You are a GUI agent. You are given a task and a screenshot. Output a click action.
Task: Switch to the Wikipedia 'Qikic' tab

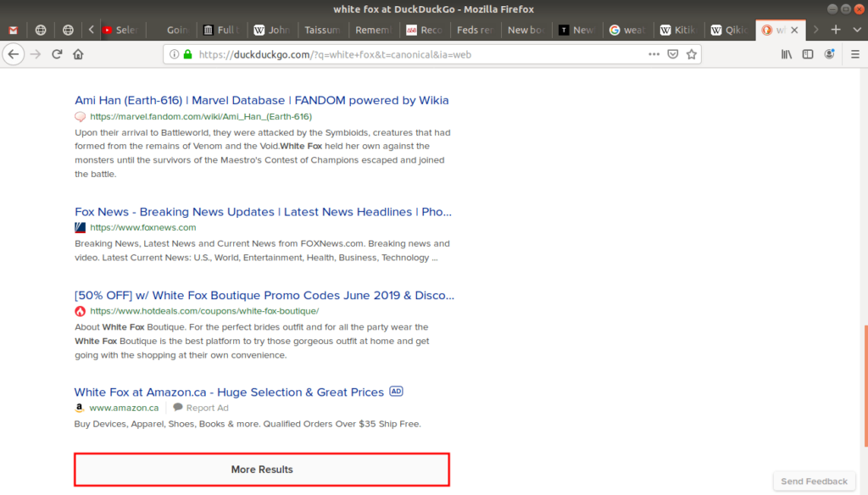click(730, 30)
